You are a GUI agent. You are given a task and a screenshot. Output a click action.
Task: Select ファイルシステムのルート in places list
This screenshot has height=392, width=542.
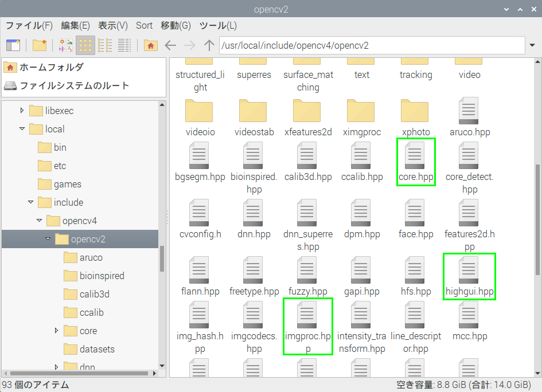pyautogui.click(x=84, y=85)
